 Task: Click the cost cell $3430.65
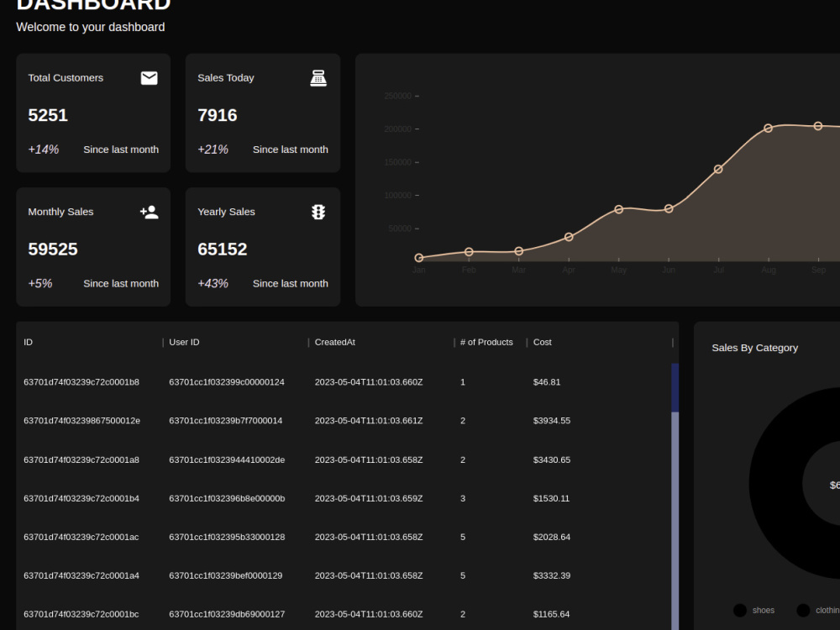coord(552,459)
